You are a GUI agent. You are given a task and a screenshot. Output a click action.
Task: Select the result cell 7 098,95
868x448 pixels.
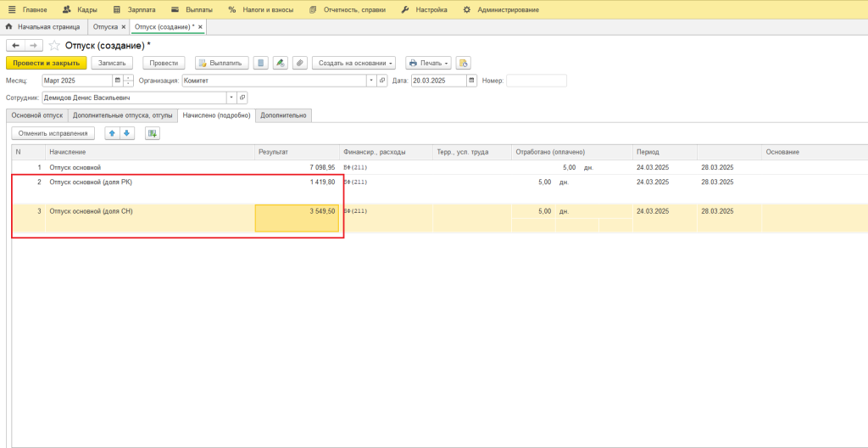click(x=298, y=167)
